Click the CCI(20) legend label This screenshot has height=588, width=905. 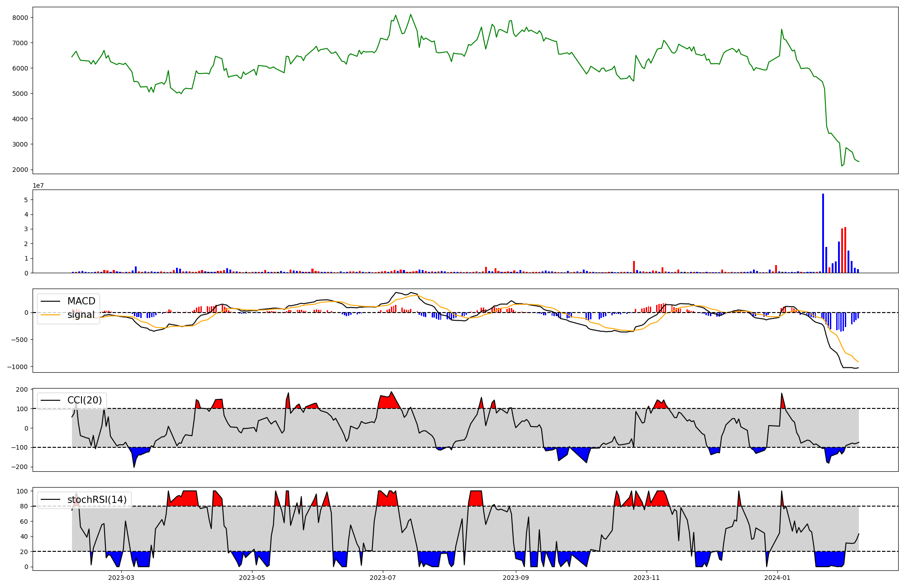(x=84, y=400)
